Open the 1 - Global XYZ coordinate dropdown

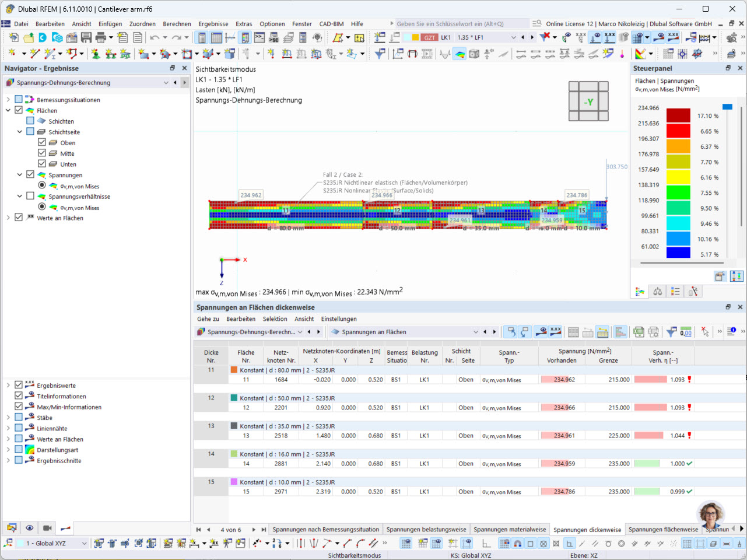pyautogui.click(x=84, y=543)
